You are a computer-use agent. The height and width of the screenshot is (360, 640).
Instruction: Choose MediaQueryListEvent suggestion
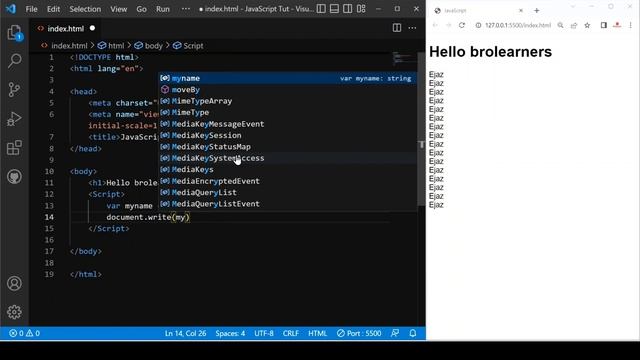(287, 204)
